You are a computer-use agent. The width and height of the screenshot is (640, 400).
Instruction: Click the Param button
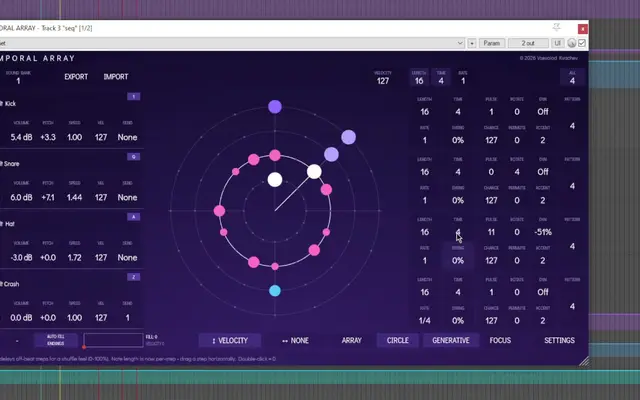pyautogui.click(x=491, y=43)
